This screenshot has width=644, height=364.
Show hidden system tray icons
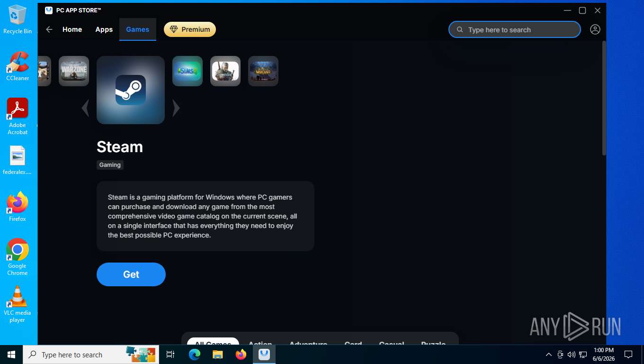[x=549, y=355]
